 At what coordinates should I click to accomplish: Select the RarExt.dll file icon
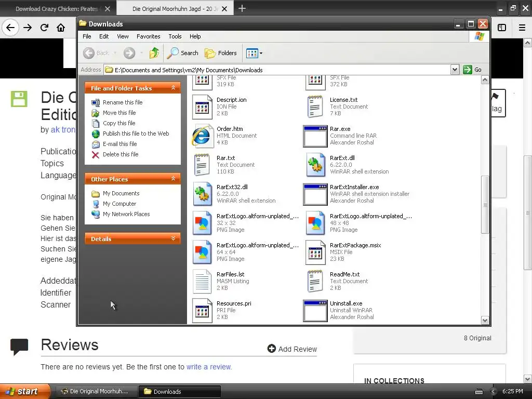click(315, 165)
